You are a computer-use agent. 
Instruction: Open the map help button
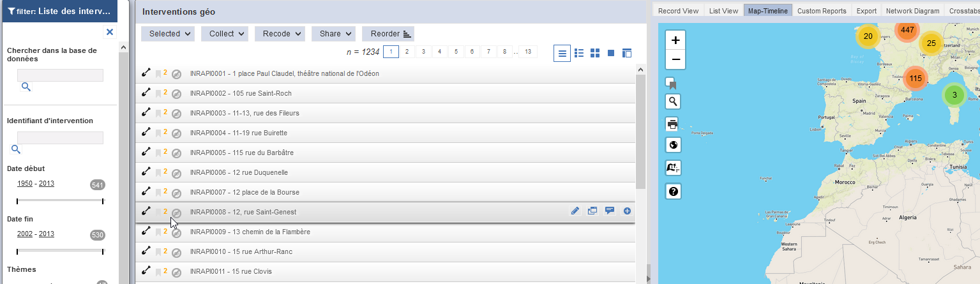(673, 191)
